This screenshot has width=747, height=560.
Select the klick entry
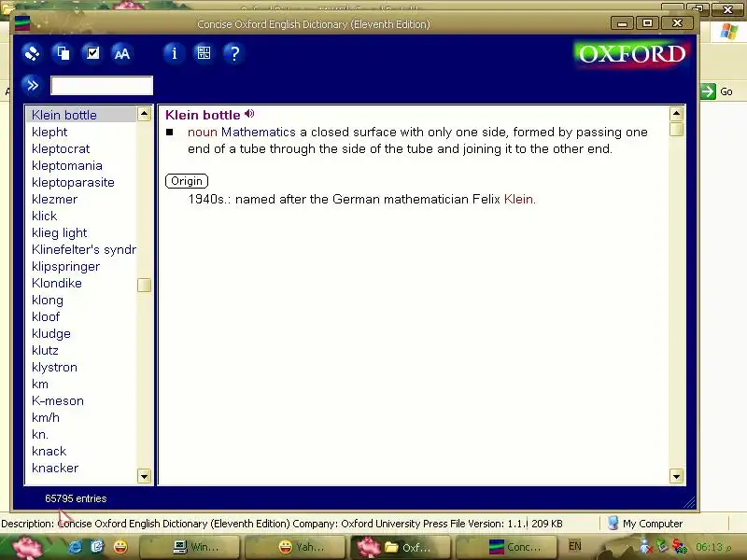44,217
